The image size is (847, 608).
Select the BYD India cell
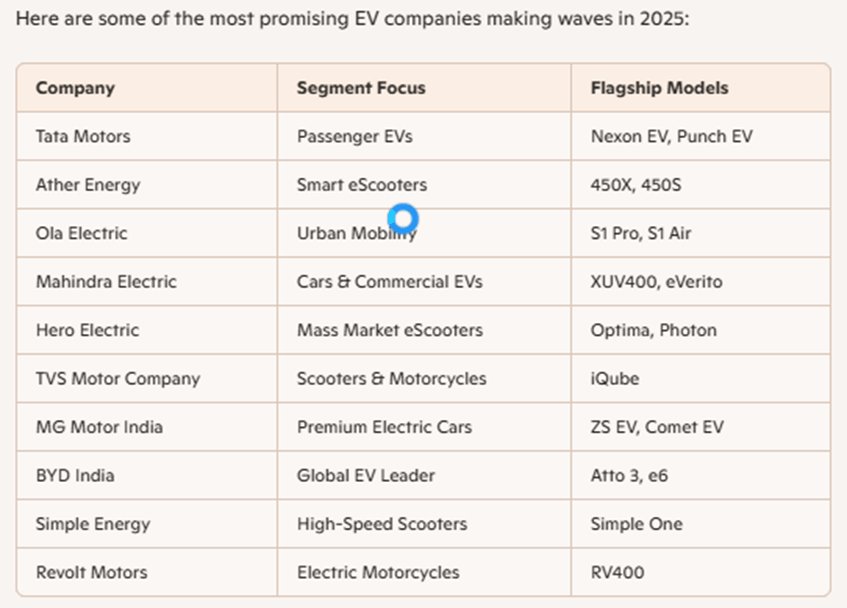[75, 476]
